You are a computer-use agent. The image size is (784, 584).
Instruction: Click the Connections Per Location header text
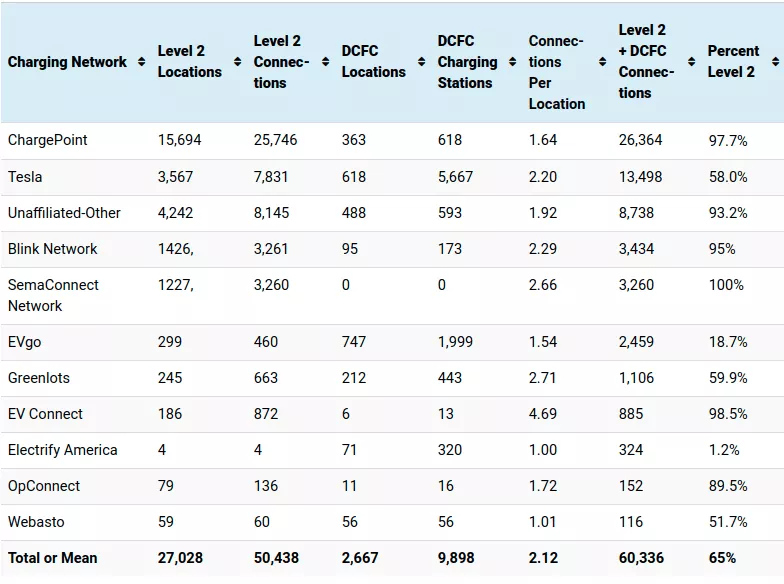(557, 72)
